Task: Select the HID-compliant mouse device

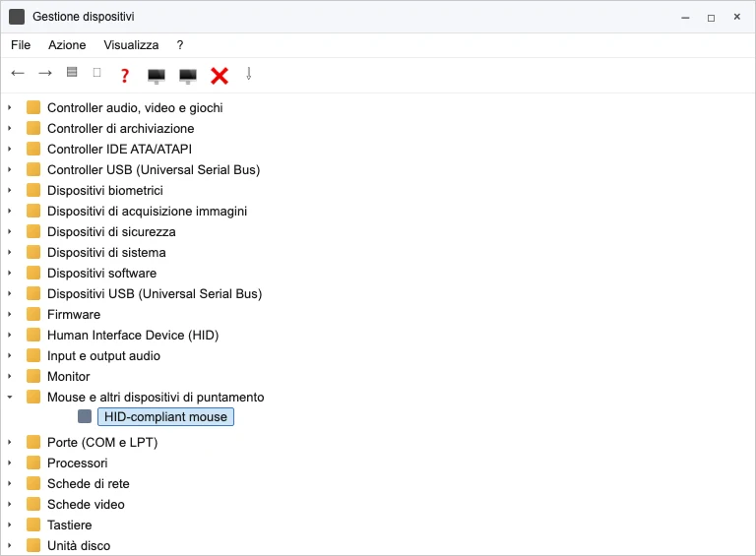Action: click(x=165, y=417)
